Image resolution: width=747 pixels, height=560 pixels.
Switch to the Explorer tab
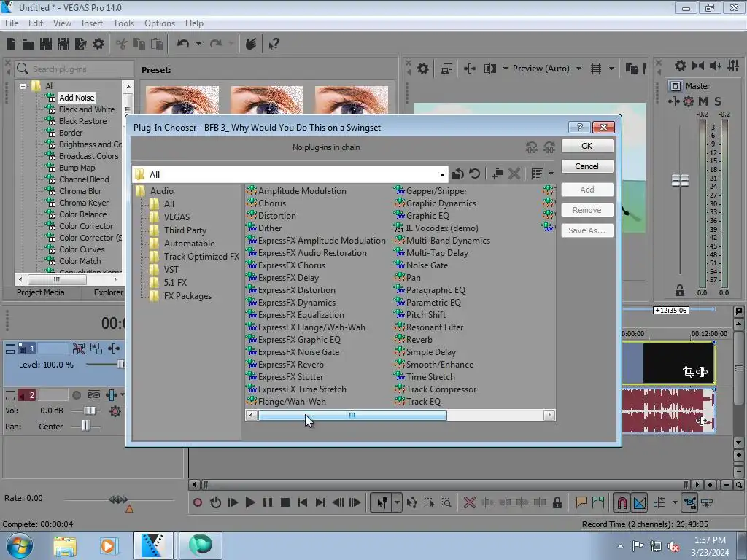pyautogui.click(x=108, y=292)
